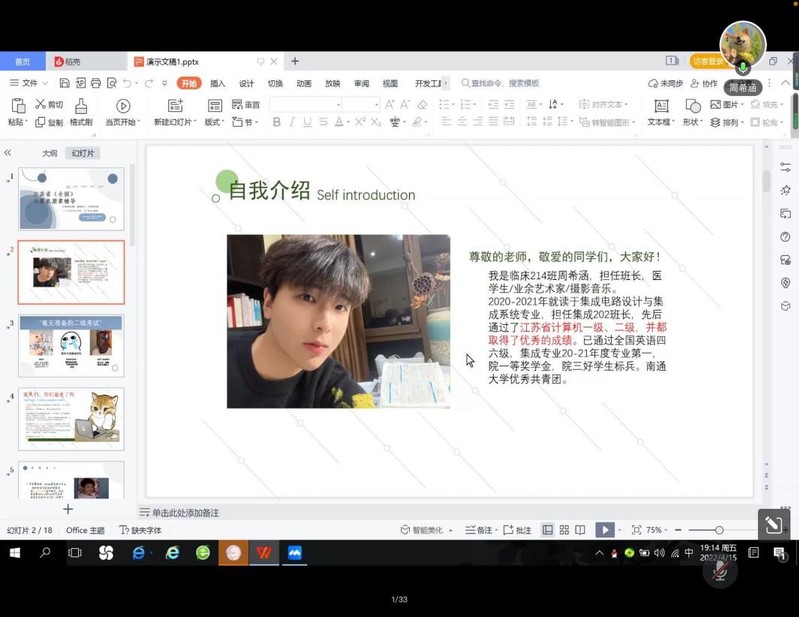Click the Save icon in quick toolbar
The height and width of the screenshot is (617, 799).
click(x=64, y=83)
